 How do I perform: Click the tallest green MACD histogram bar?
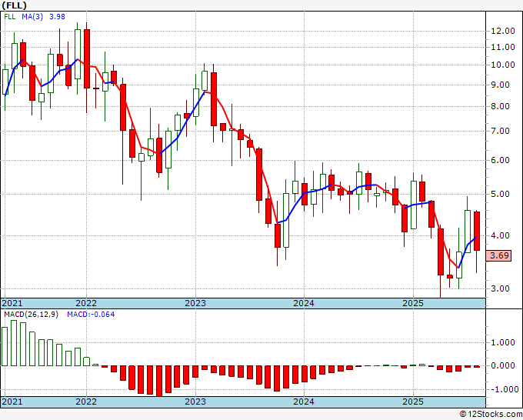coord(14,343)
